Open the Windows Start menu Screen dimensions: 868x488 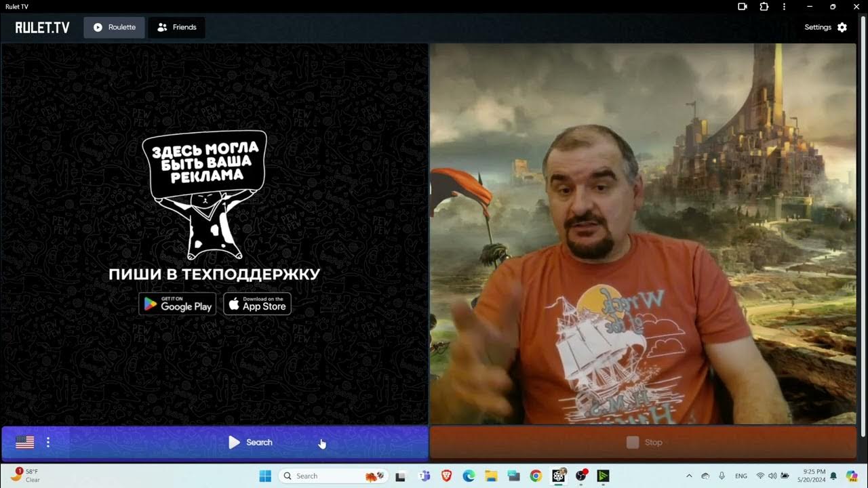tap(265, 476)
